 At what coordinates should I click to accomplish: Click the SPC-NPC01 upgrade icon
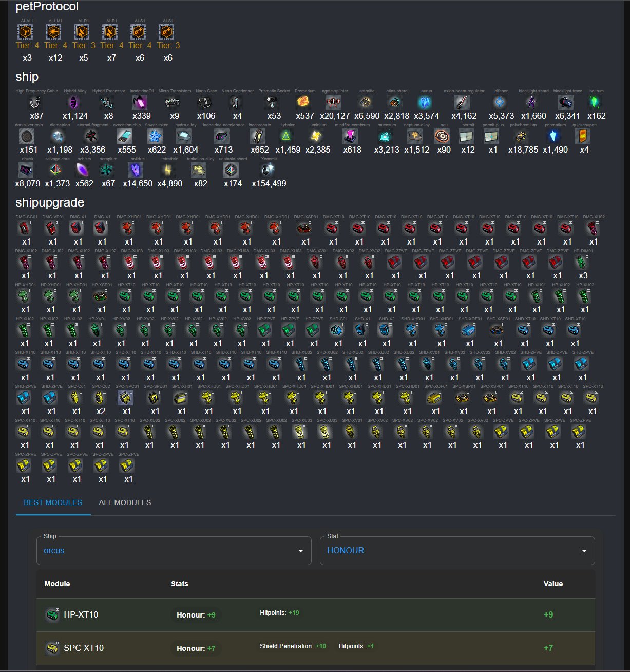click(x=126, y=398)
